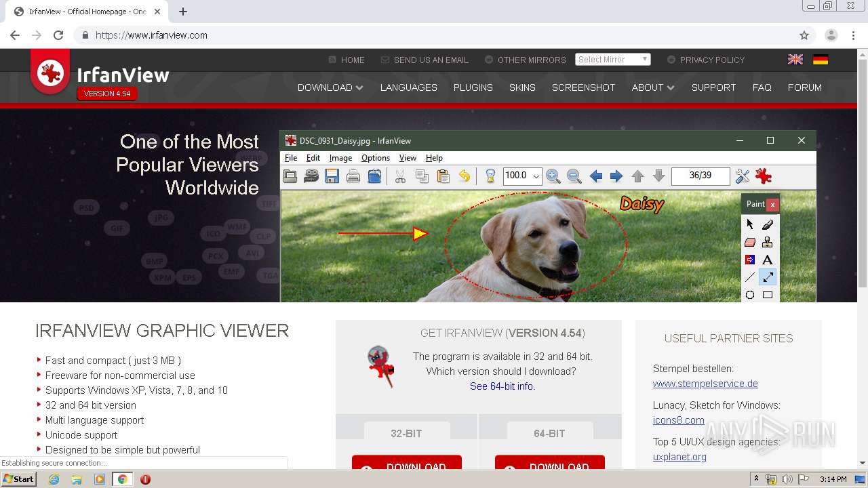Open Internet Explorer from the taskbar

tap(54, 479)
